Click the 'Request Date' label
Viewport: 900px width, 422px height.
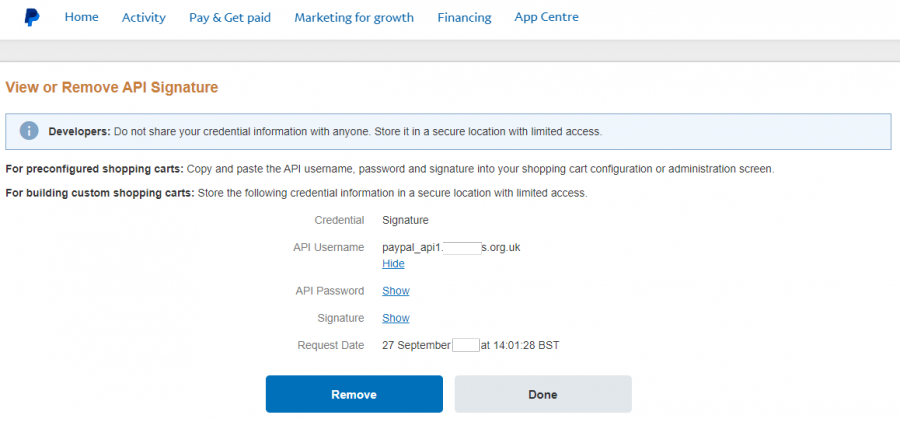tap(331, 346)
